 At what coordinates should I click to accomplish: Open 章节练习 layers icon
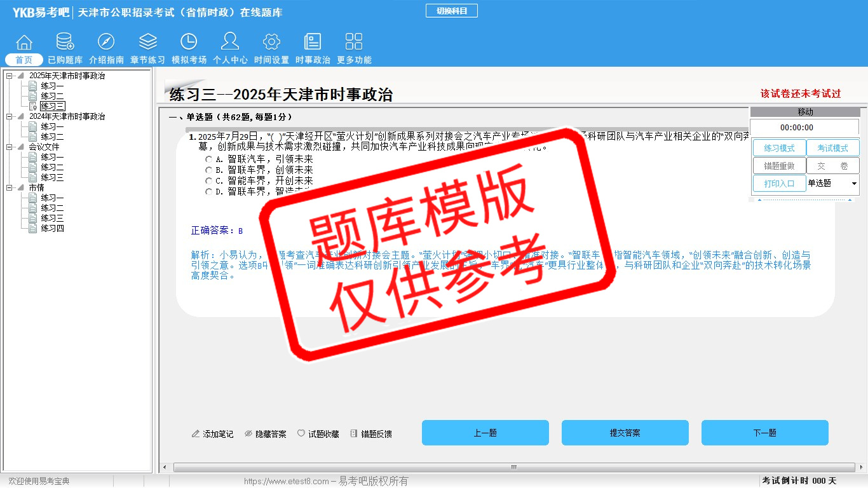pos(147,43)
